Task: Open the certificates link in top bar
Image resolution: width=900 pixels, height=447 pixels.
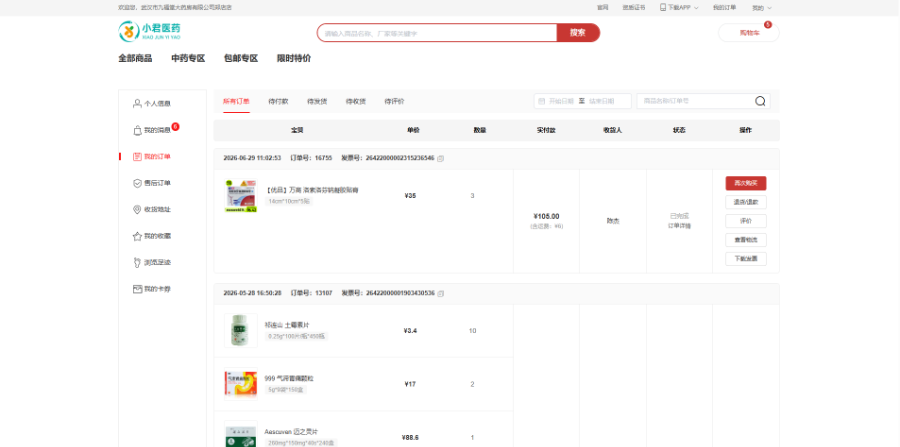Action: coord(634,8)
